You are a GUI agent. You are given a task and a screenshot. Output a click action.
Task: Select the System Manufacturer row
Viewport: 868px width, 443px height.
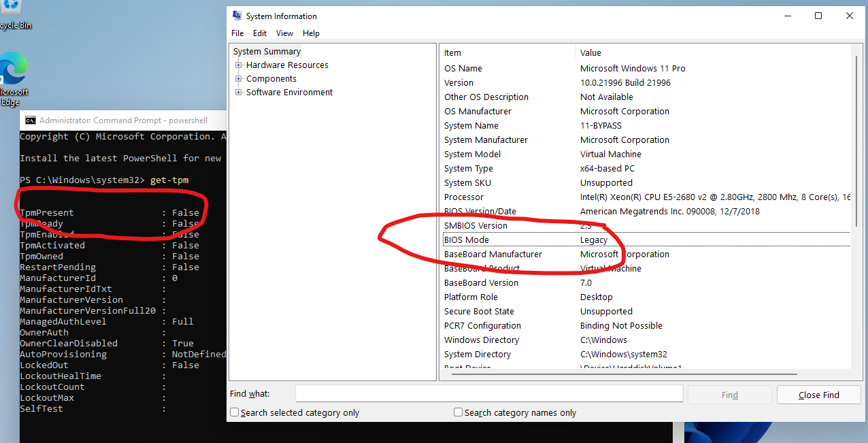(x=645, y=140)
